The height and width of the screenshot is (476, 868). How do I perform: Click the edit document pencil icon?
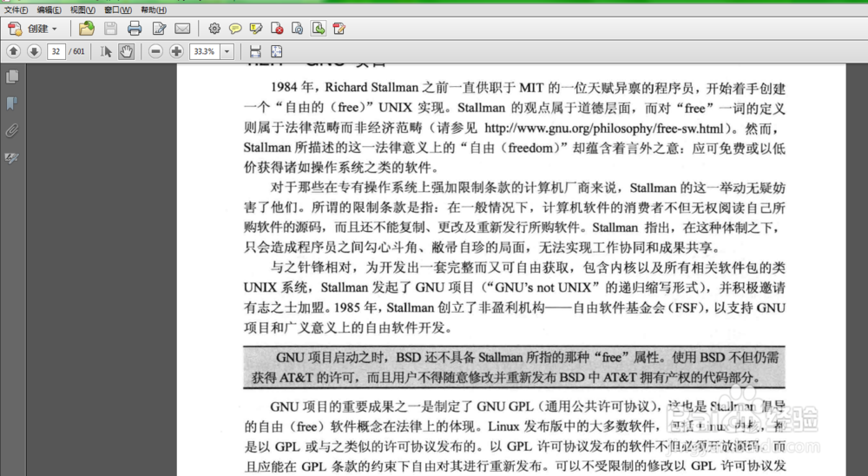[160, 29]
